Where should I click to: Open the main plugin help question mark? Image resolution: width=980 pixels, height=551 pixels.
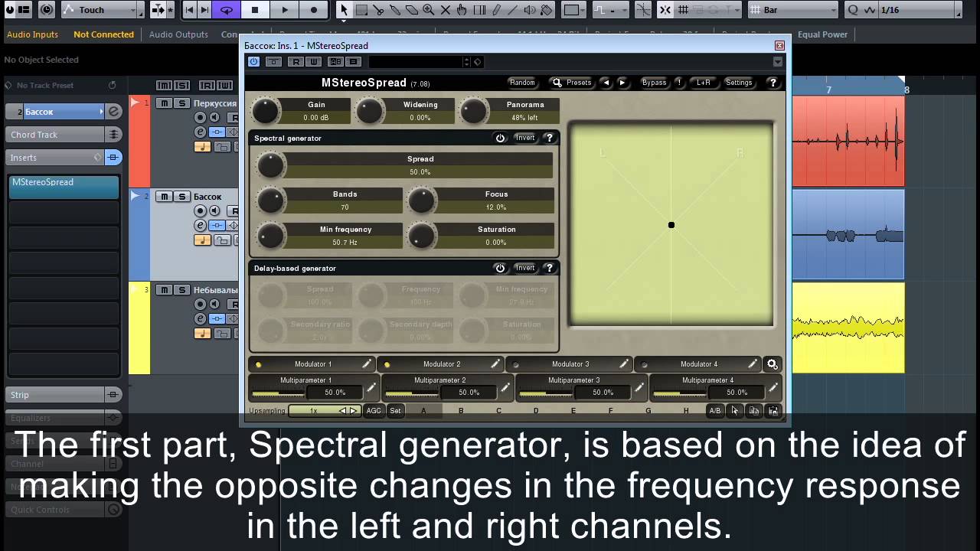pos(773,83)
